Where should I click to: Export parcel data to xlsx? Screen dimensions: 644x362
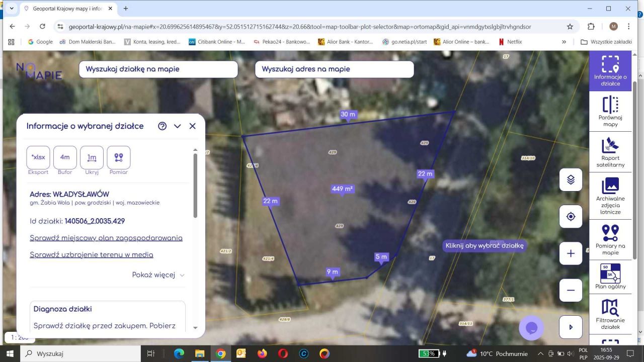click(38, 157)
